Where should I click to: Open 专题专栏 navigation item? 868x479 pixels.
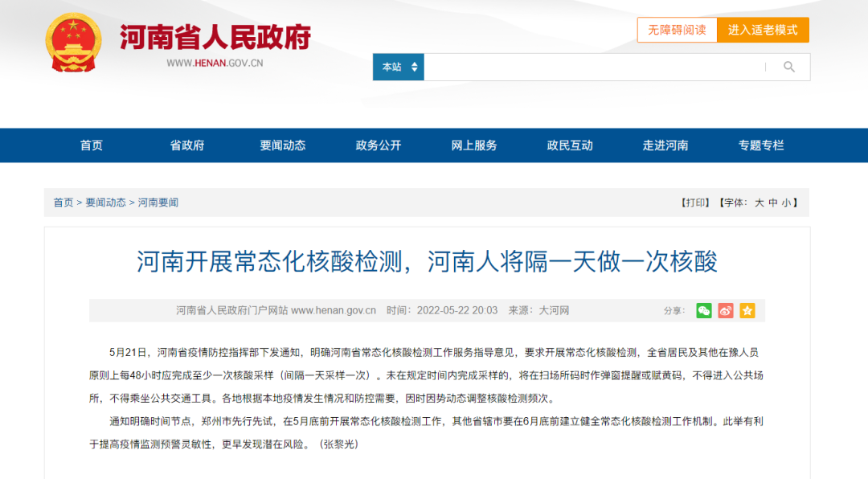pos(761,145)
